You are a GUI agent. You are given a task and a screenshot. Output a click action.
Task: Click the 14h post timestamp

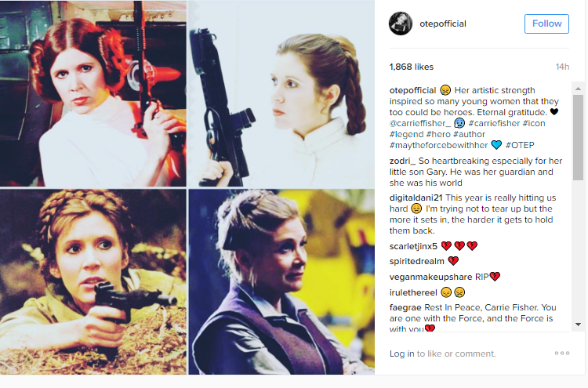pyautogui.click(x=562, y=67)
